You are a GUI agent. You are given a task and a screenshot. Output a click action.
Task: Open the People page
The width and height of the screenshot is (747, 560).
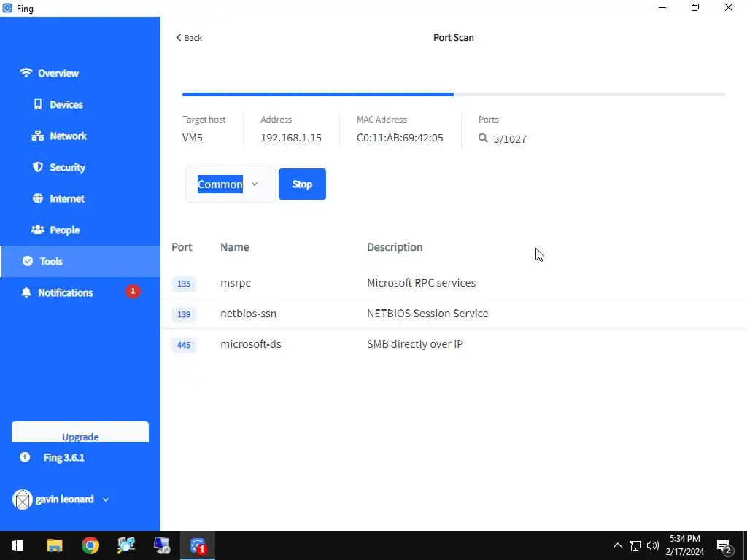coord(64,230)
